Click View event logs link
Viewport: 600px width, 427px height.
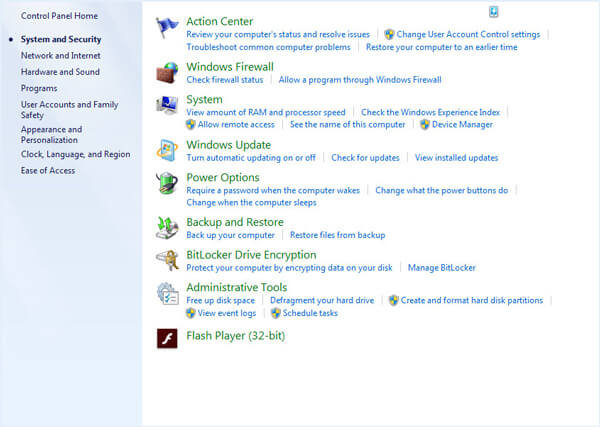[x=227, y=313]
